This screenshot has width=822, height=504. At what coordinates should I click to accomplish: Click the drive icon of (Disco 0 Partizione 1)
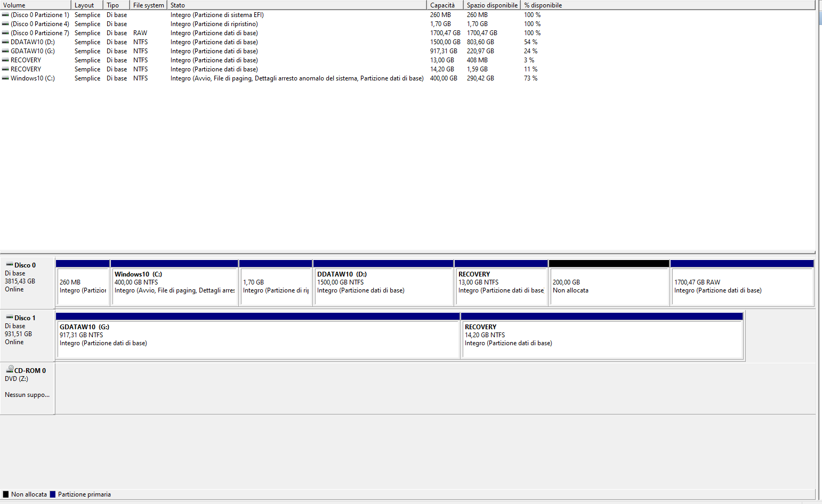(5, 15)
